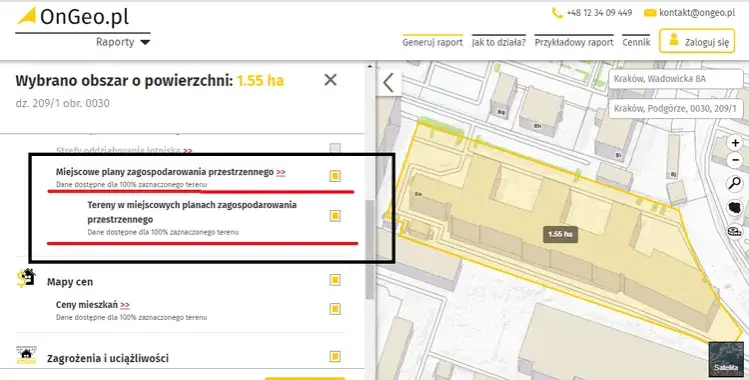Screen dimensions: 749x380
Task: Switch to the Satelita map thumbnail
Action: click(726, 359)
